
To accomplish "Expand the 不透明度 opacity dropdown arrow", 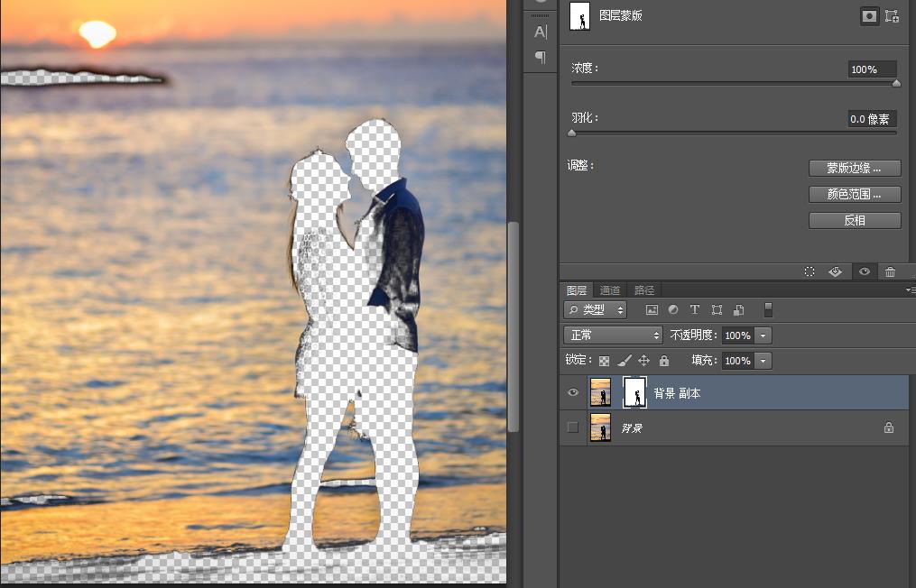I will pos(763,335).
